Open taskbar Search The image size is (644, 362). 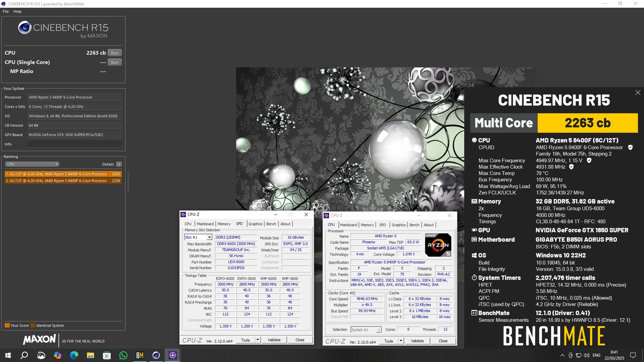pos(24,355)
